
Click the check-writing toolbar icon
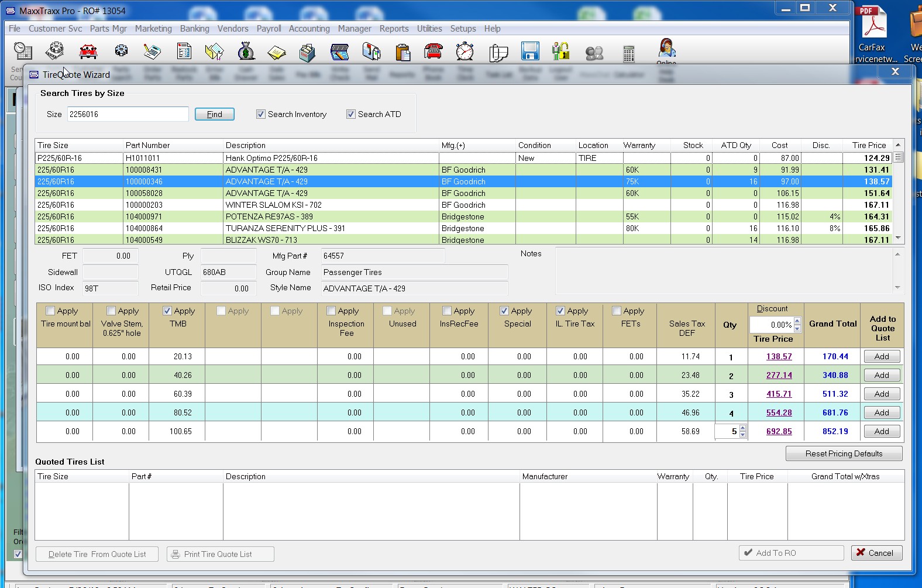340,52
